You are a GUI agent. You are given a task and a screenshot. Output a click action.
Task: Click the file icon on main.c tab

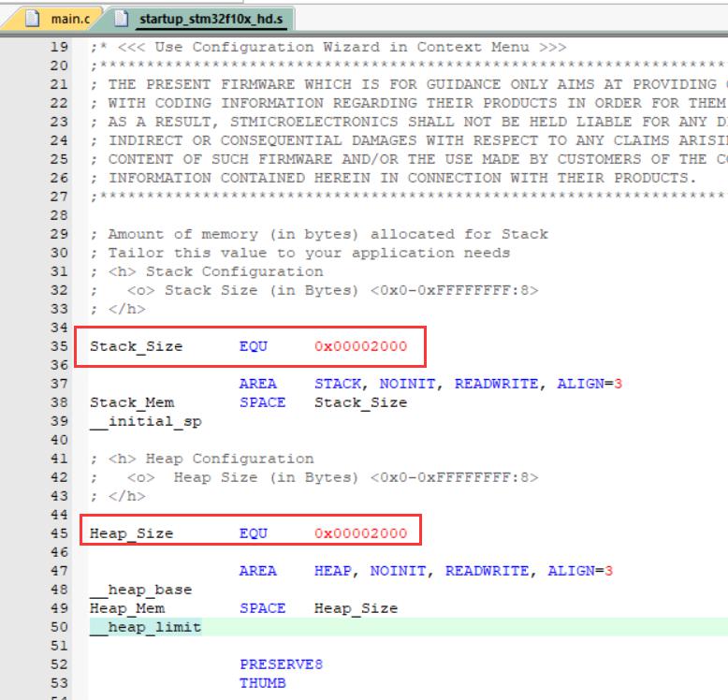[x=32, y=19]
